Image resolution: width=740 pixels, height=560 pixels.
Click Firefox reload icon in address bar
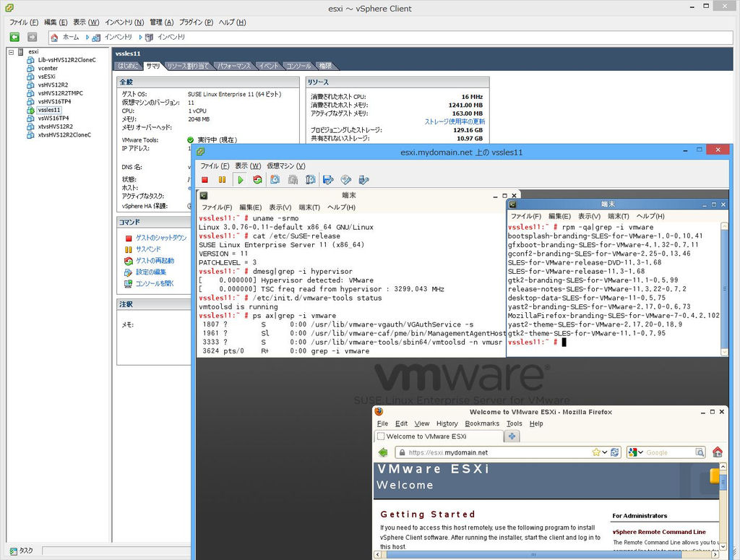[614, 452]
